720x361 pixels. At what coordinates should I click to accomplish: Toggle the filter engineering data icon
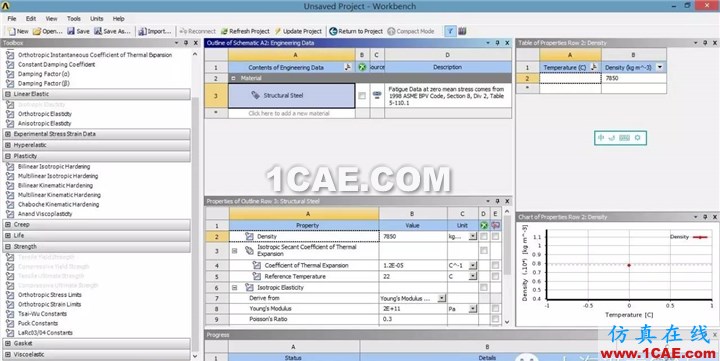451,31
